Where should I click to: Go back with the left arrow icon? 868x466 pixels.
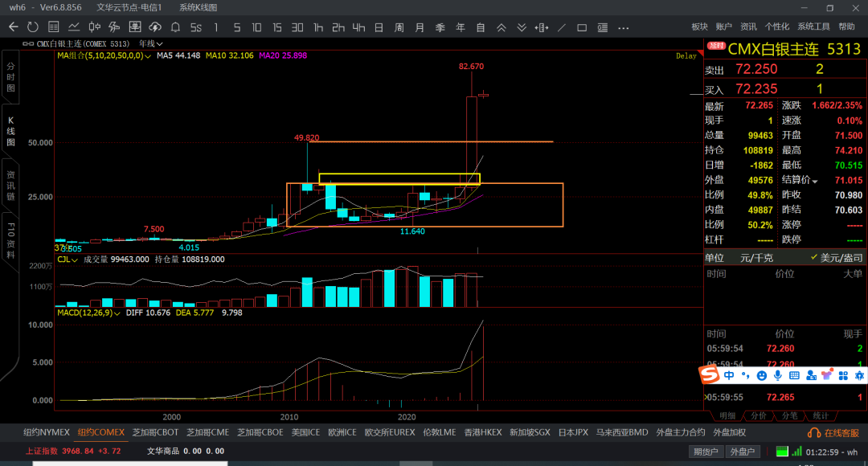pos(14,27)
